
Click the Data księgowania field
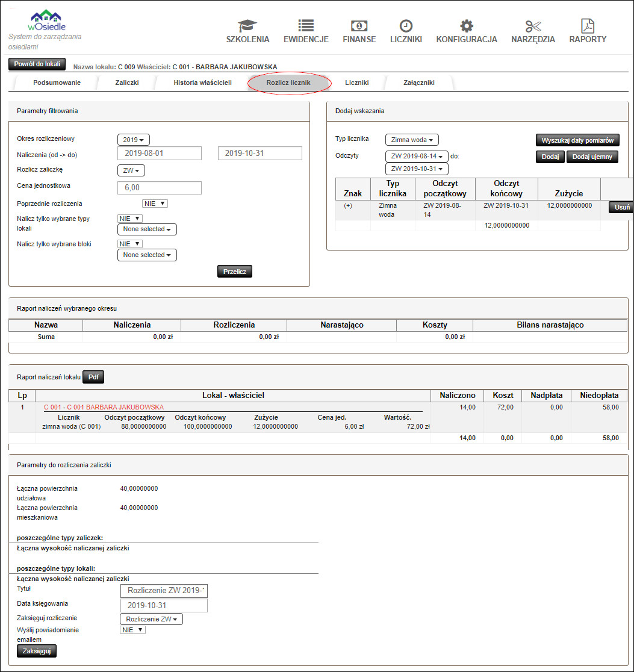(164, 606)
